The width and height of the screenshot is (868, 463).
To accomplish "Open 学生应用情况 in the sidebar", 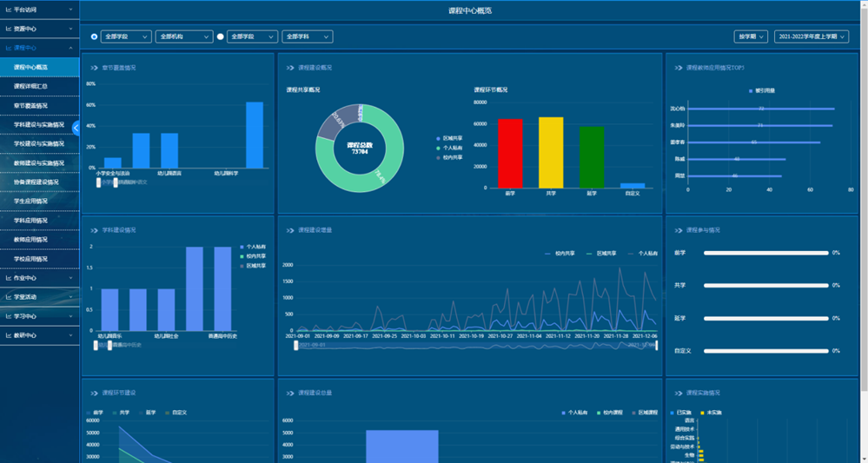I will pyautogui.click(x=39, y=202).
